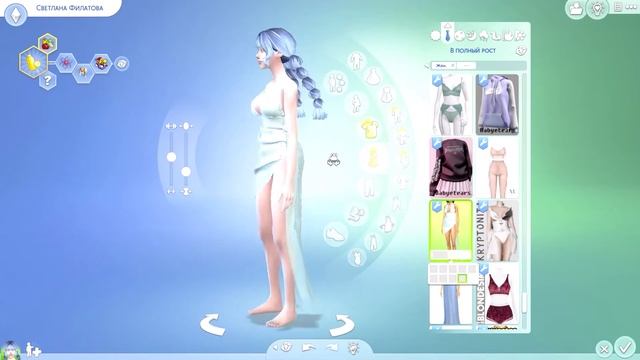
Task: Select the pants bottoms category on the wheel
Action: 369,187
